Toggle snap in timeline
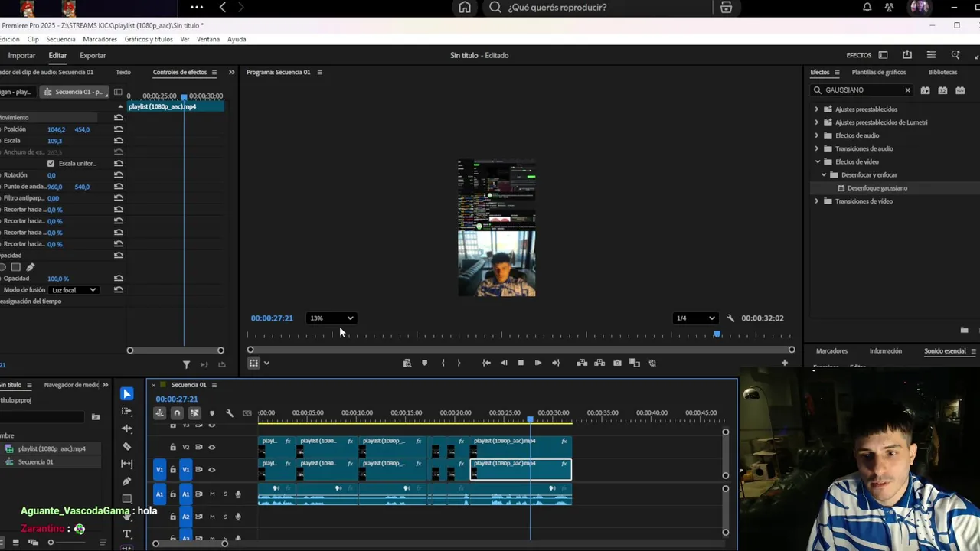 pos(177,413)
